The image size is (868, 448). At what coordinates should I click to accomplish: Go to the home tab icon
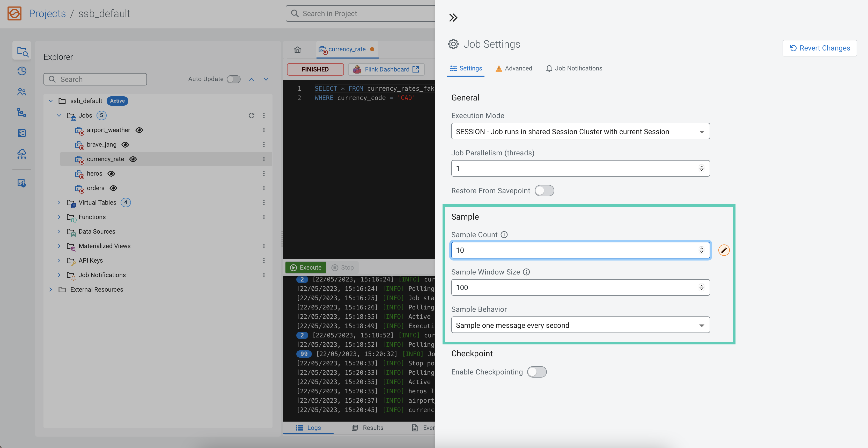coord(297,50)
